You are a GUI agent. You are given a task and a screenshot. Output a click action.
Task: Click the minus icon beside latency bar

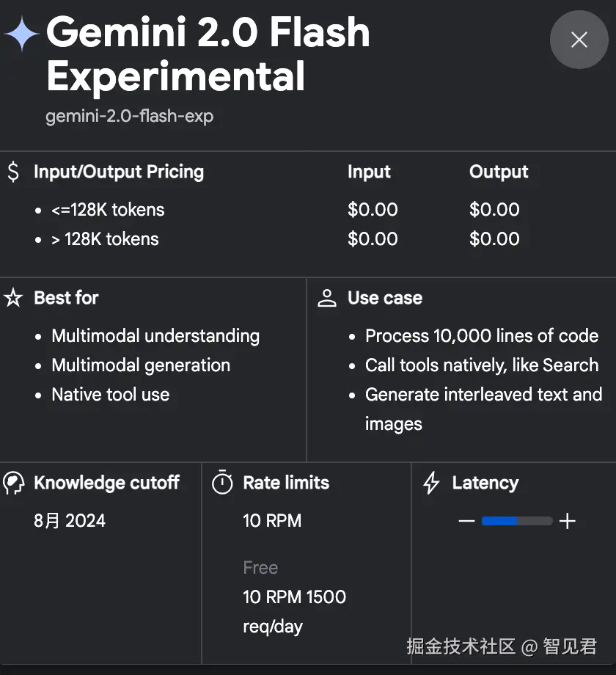pos(466,521)
